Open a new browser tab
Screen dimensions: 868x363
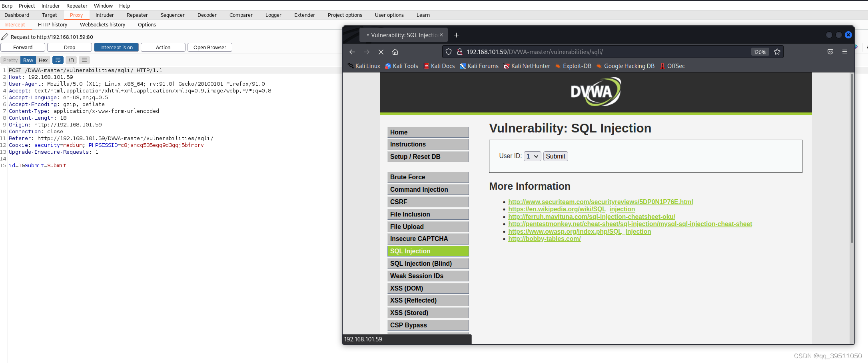click(x=456, y=35)
